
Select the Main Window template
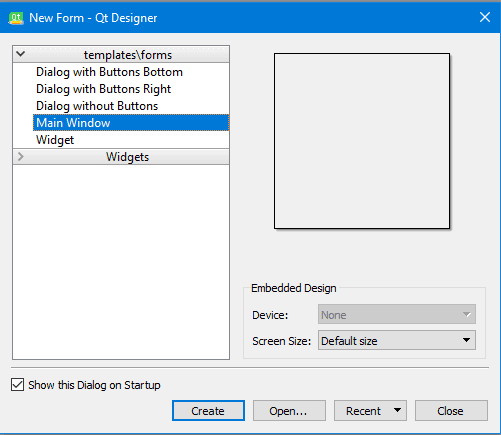pyautogui.click(x=131, y=123)
